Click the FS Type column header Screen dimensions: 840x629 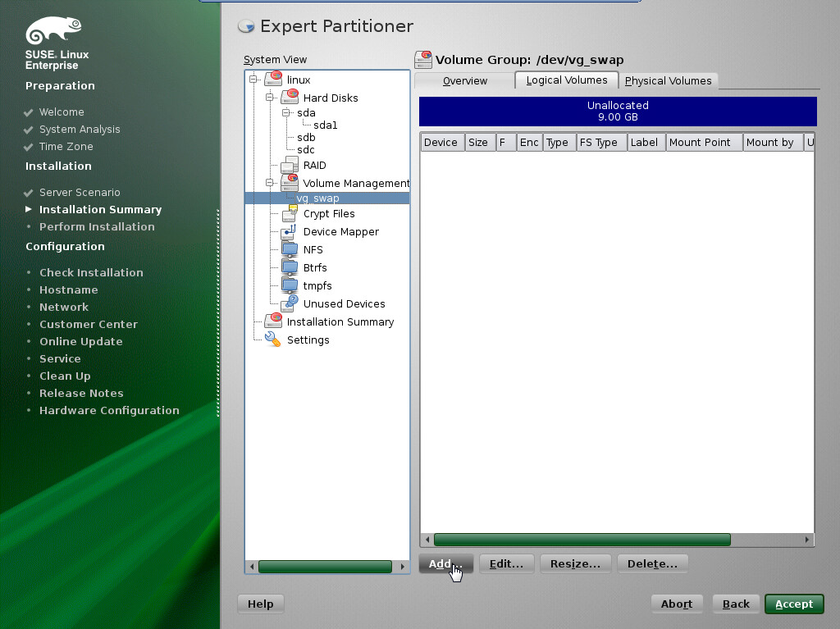coord(601,142)
